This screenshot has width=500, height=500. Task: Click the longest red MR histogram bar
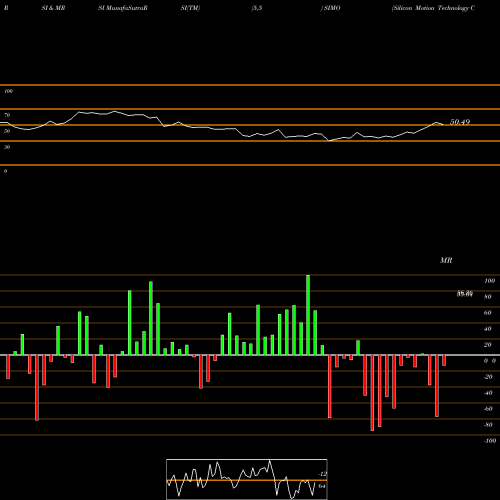coord(372,393)
